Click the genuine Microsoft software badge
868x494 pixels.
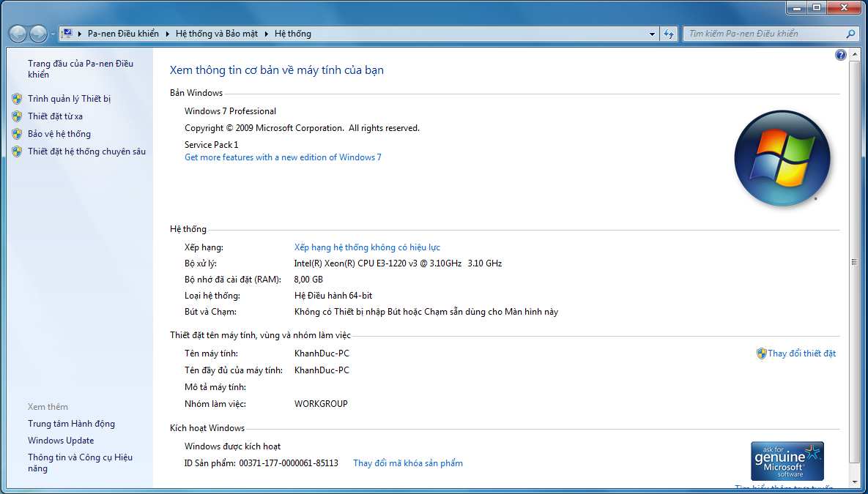point(787,460)
